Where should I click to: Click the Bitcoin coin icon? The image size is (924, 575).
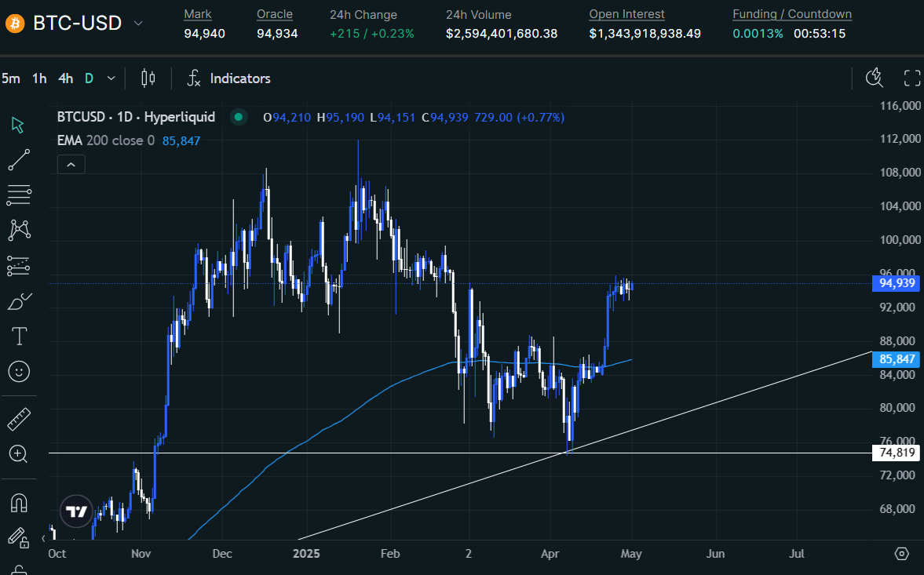point(15,24)
